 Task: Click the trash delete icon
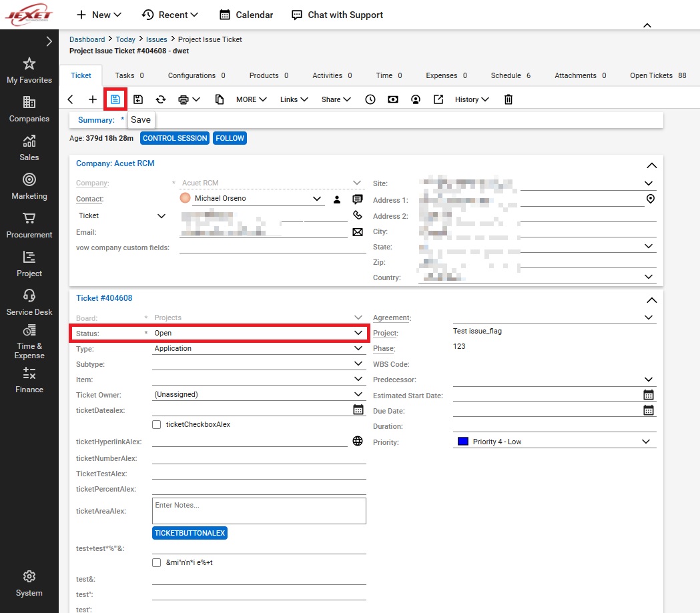click(x=508, y=99)
